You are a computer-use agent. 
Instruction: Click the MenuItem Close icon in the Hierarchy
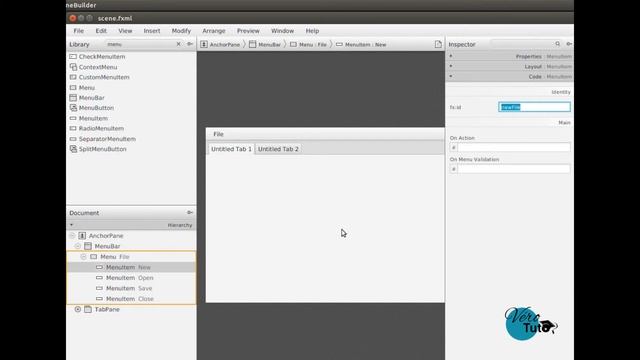[x=99, y=299]
